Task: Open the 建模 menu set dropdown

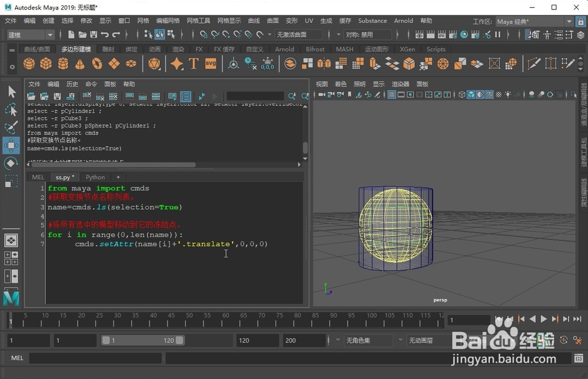Action: tap(29, 34)
